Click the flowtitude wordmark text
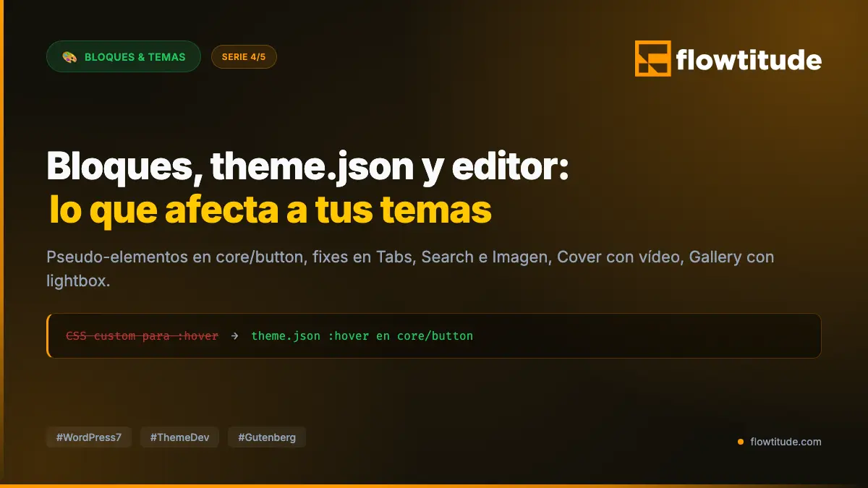 click(x=749, y=59)
